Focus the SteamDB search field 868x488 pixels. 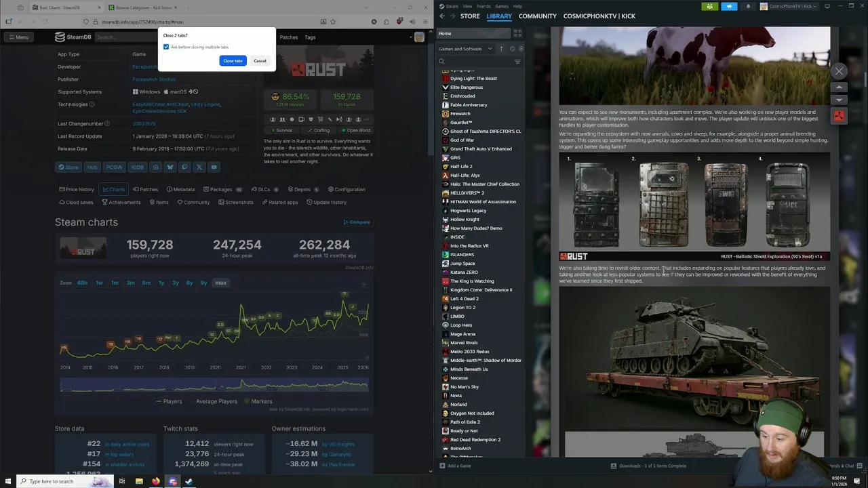[125, 37]
